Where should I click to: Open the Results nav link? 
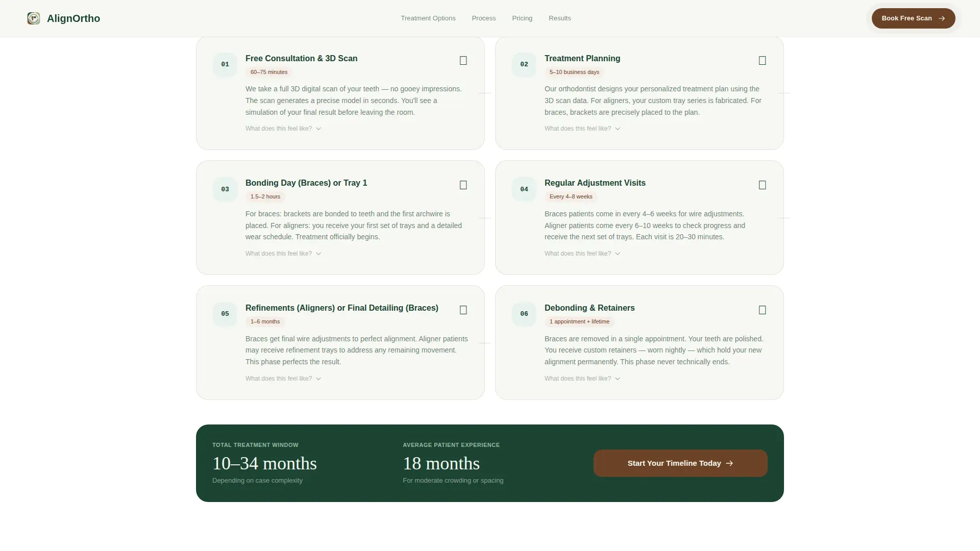(x=560, y=18)
